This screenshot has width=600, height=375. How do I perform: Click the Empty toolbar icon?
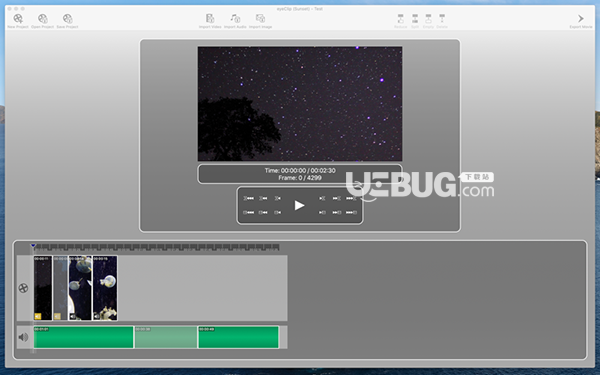tap(428, 18)
